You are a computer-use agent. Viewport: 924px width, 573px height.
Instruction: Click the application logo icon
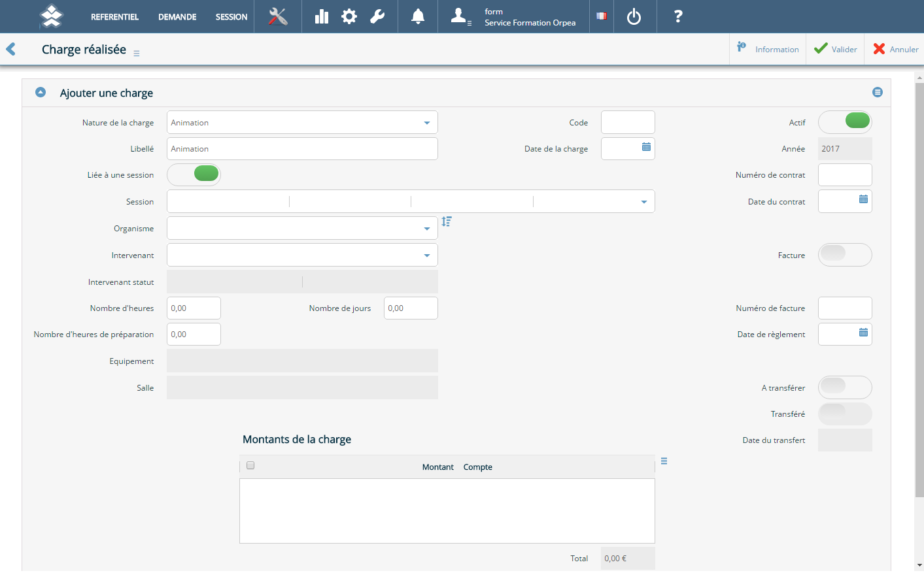coord(51,16)
